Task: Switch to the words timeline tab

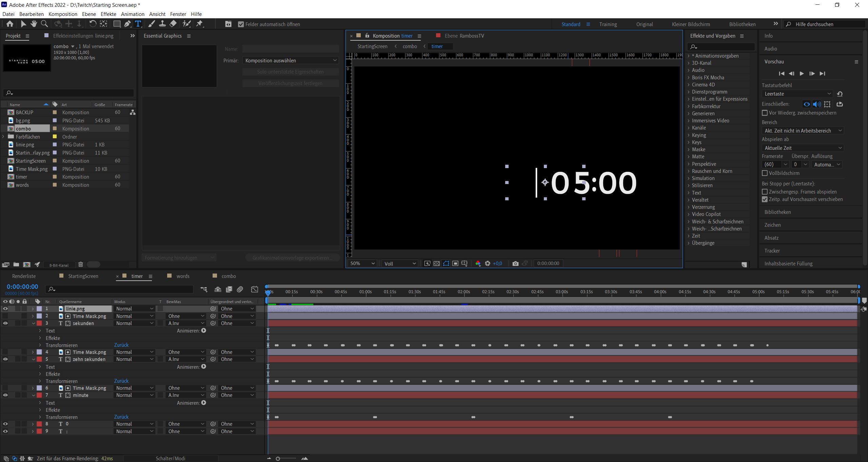Action: (x=183, y=276)
